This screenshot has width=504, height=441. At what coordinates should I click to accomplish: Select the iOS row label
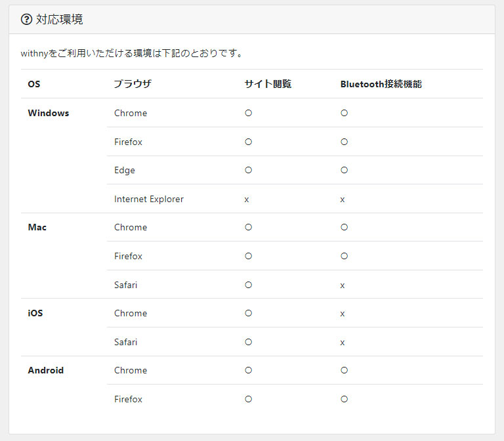(x=35, y=313)
